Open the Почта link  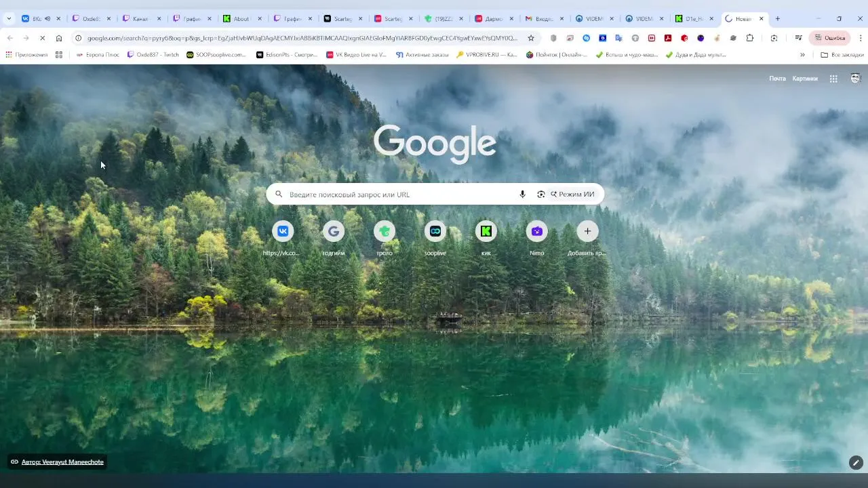[x=777, y=79]
